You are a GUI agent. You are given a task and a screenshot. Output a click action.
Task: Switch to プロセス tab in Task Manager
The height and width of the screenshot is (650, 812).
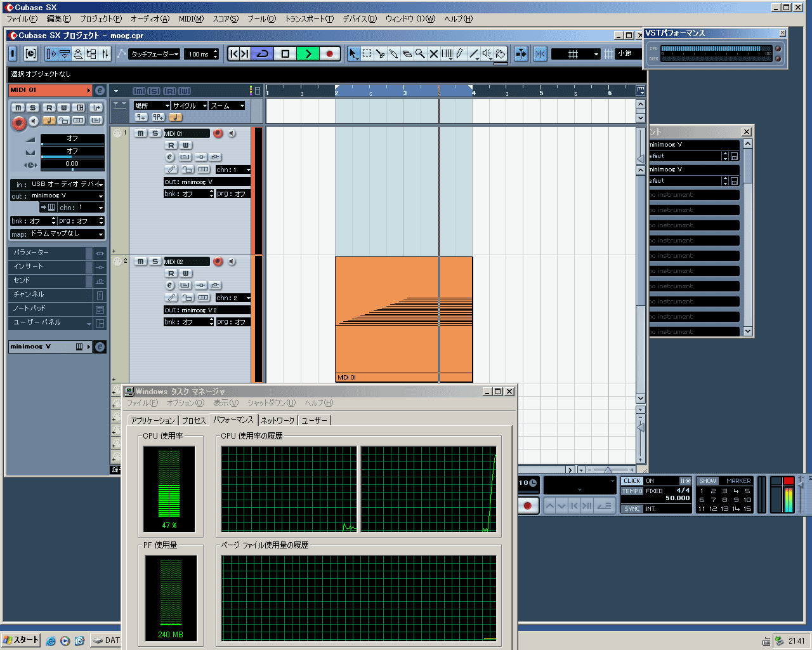[x=193, y=420]
